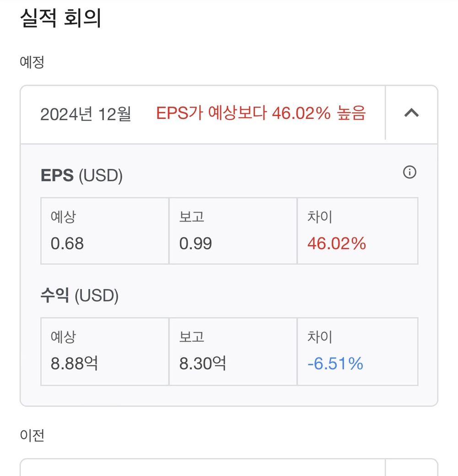Click the red 46.02% in the EPS table

[336, 243]
